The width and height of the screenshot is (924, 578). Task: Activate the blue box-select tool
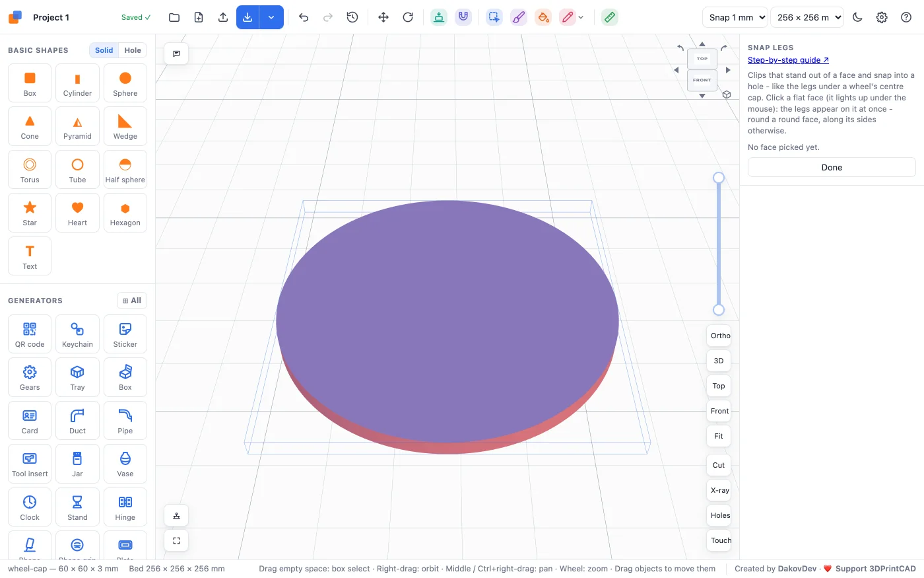(494, 17)
